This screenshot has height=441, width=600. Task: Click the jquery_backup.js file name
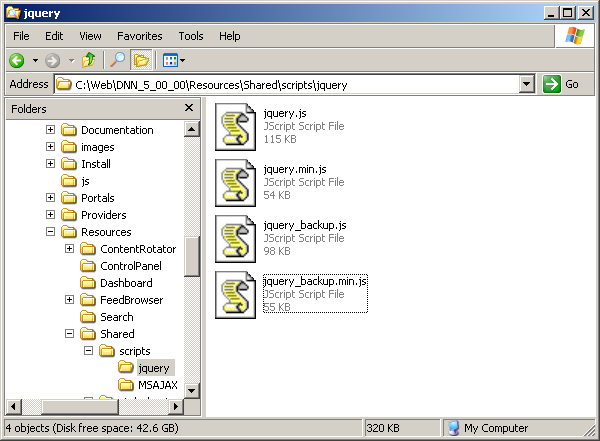pyautogui.click(x=305, y=225)
